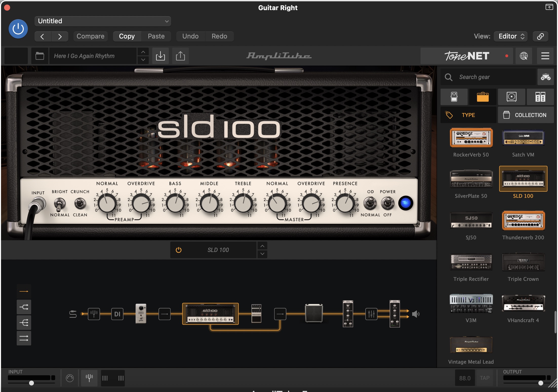Screen dimensions: 558x392
Task: Step to previous preset with up chevron
Action: coord(143,52)
